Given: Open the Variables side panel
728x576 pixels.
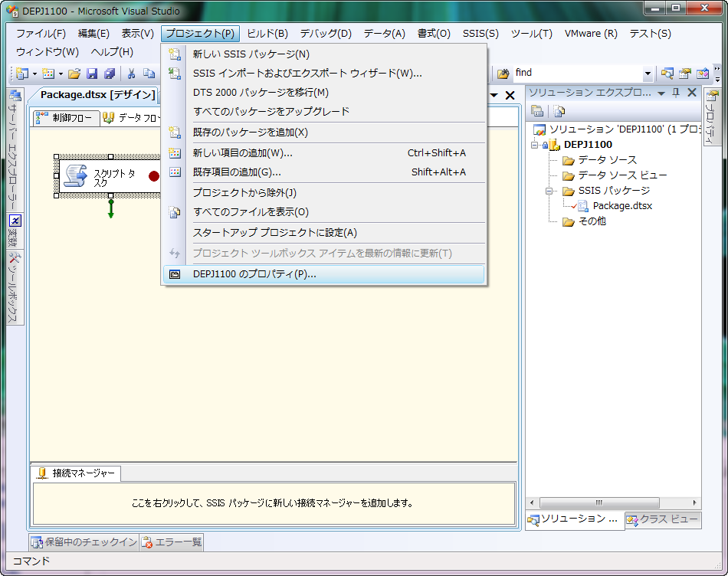Looking at the screenshot, I should [15, 231].
